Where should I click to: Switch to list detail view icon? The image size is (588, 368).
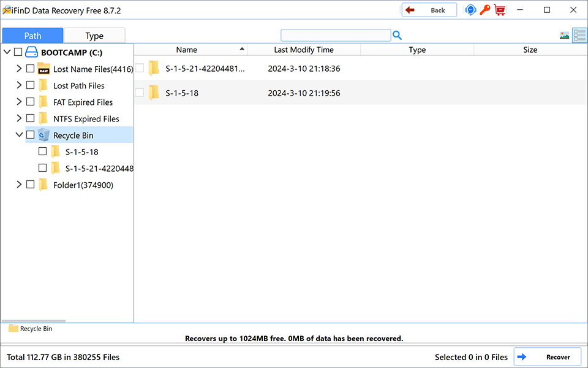point(579,36)
